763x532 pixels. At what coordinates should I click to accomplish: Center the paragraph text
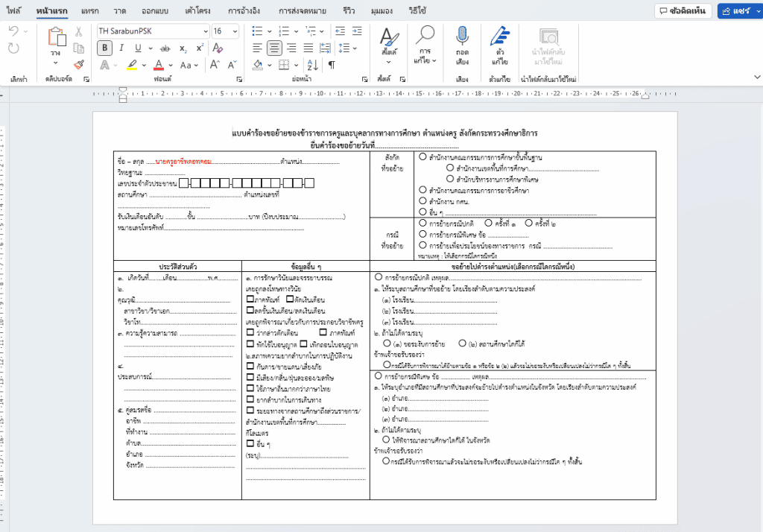(x=274, y=48)
